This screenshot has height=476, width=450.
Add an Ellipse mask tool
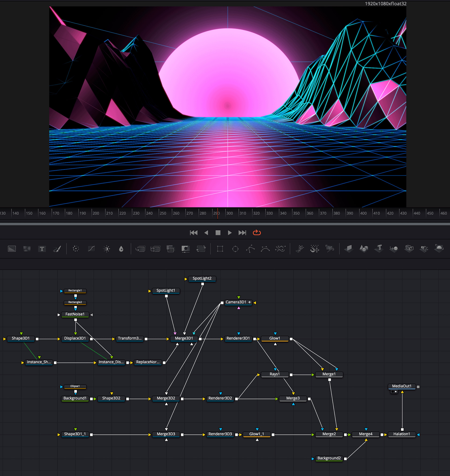click(x=235, y=249)
